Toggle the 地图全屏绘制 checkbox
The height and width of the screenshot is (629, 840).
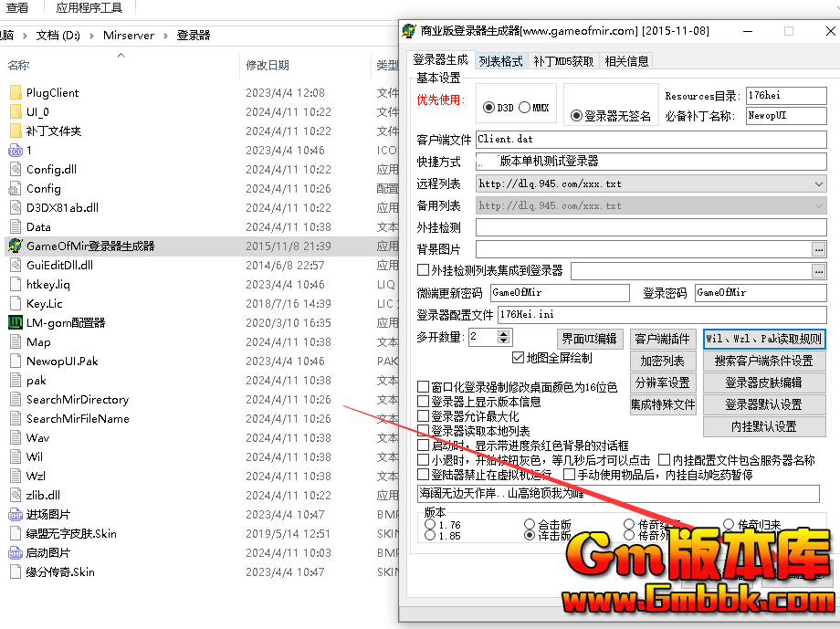click(519, 358)
